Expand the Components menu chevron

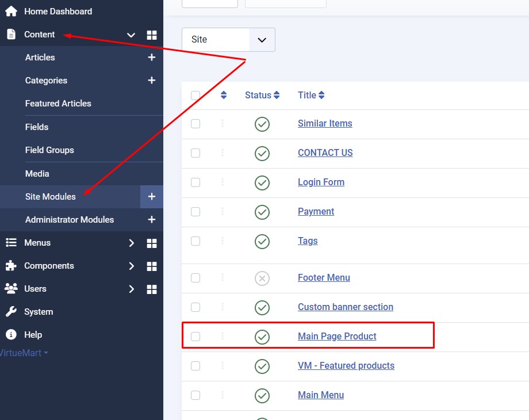132,266
